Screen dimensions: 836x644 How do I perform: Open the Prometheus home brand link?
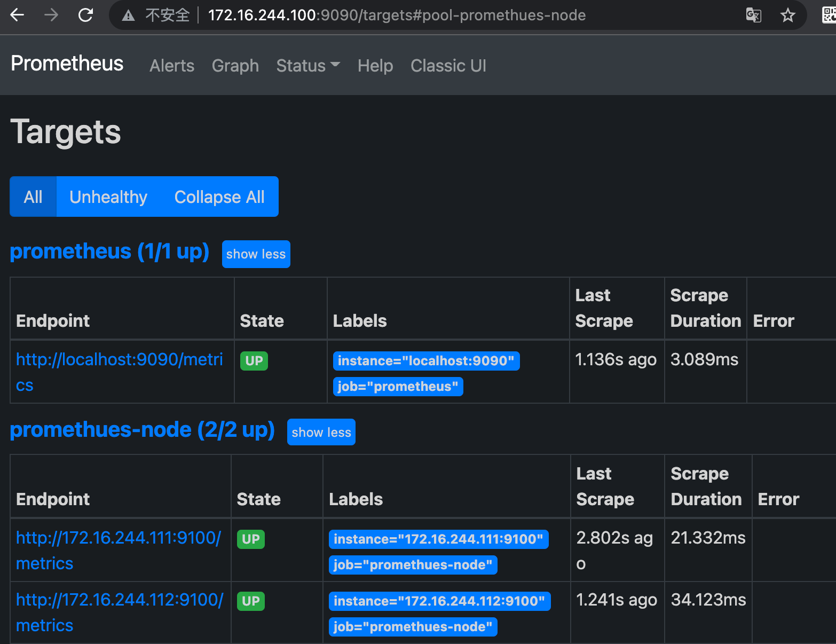pyautogui.click(x=67, y=64)
